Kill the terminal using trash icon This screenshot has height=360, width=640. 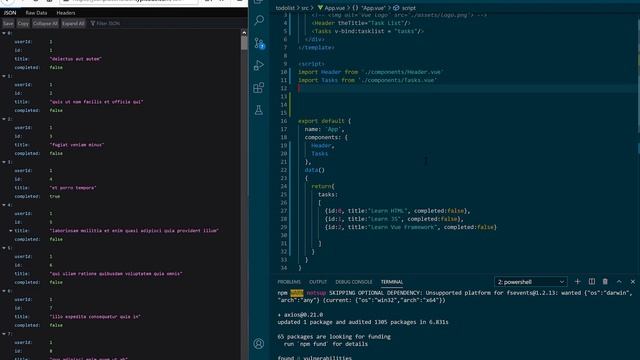pyautogui.click(x=605, y=282)
